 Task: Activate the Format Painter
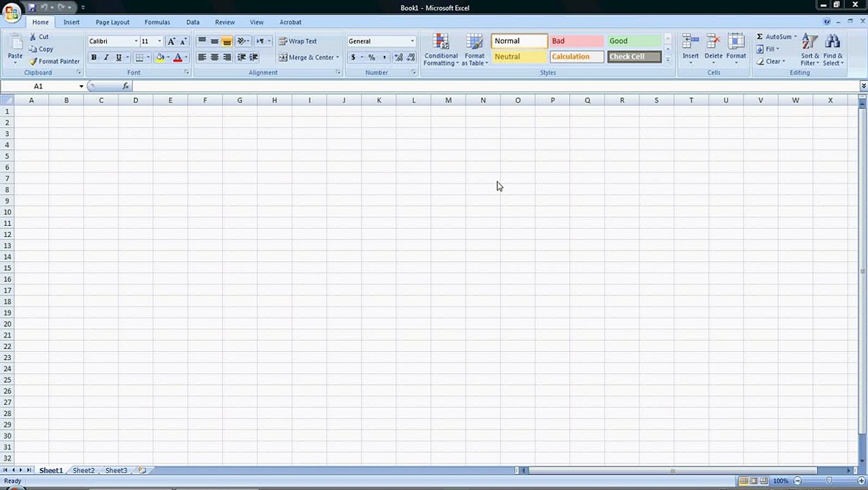click(54, 61)
